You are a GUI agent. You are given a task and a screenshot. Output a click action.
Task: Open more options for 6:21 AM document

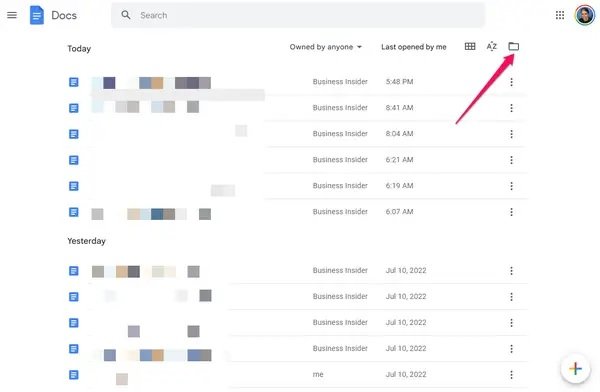511,160
